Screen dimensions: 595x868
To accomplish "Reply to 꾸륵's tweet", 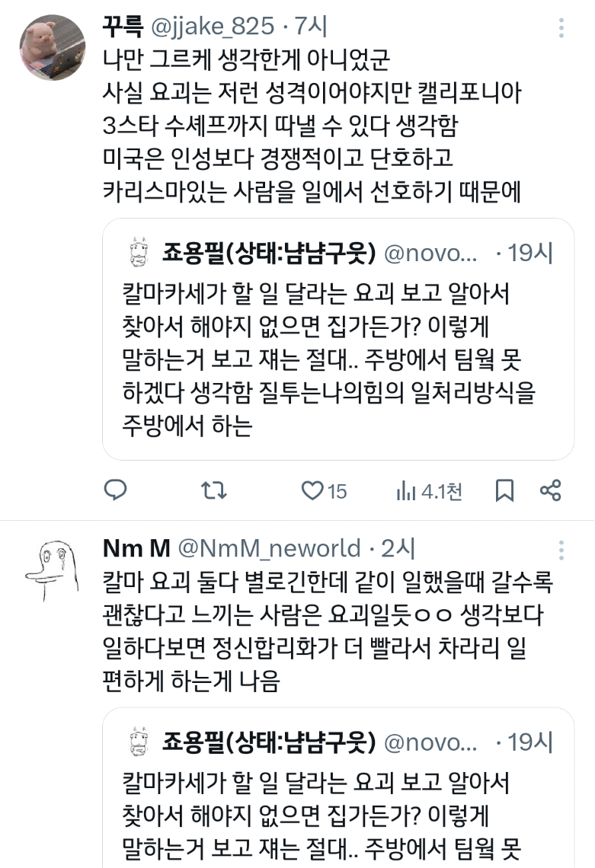I will tap(115, 491).
